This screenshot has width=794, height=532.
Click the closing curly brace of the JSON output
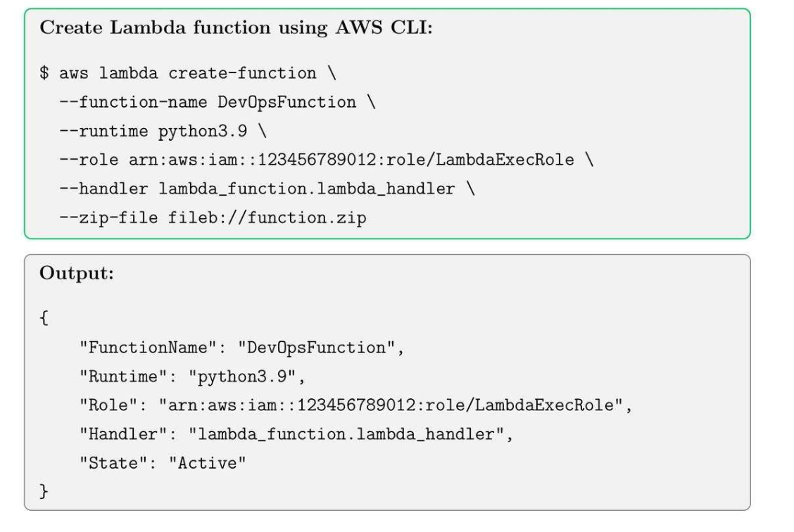coord(44,493)
